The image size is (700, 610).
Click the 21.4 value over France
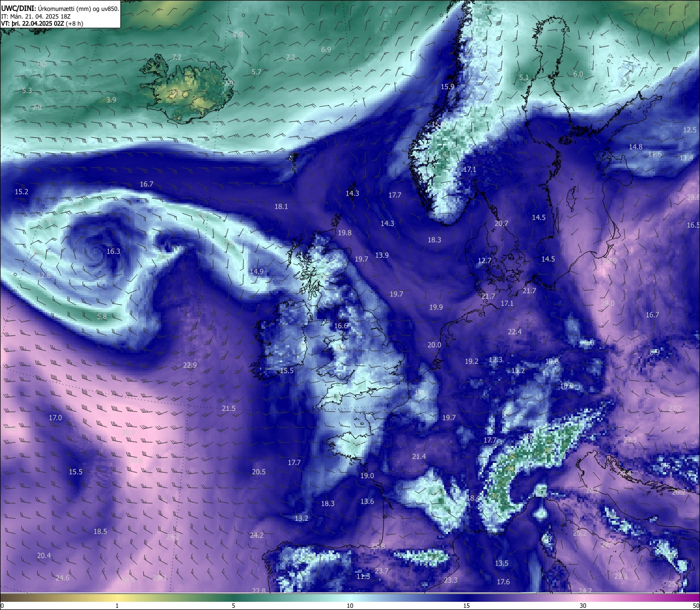coord(419,457)
